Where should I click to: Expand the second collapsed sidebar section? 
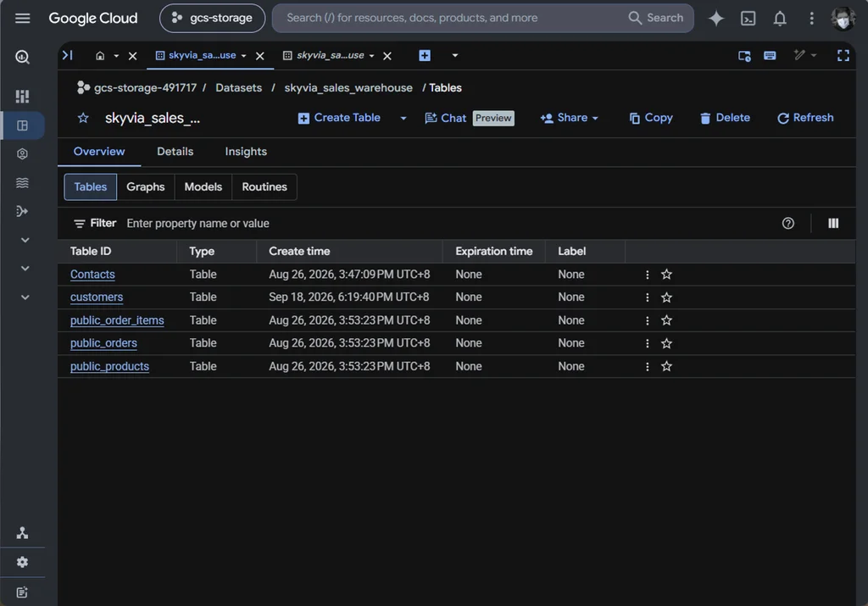tap(25, 269)
